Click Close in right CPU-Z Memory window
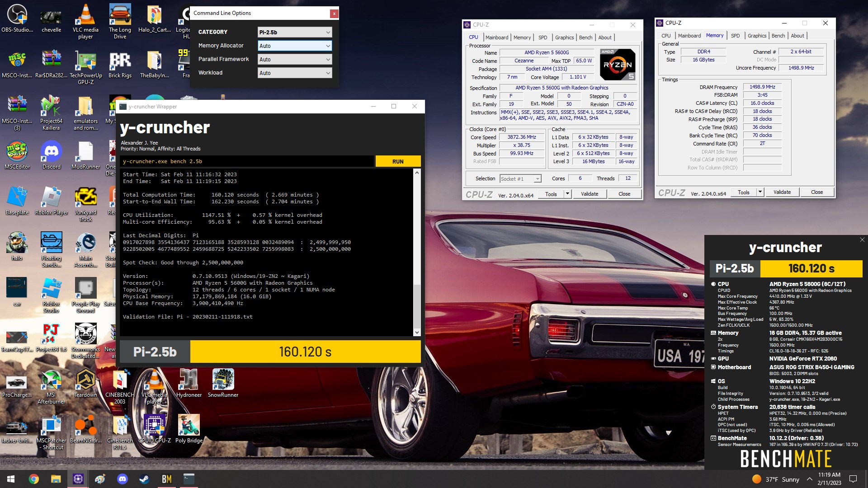868x488 pixels. point(817,192)
